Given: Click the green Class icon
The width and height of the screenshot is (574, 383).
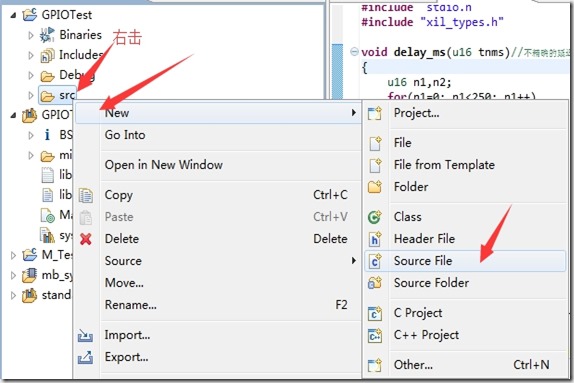Looking at the screenshot, I should 374,217.
